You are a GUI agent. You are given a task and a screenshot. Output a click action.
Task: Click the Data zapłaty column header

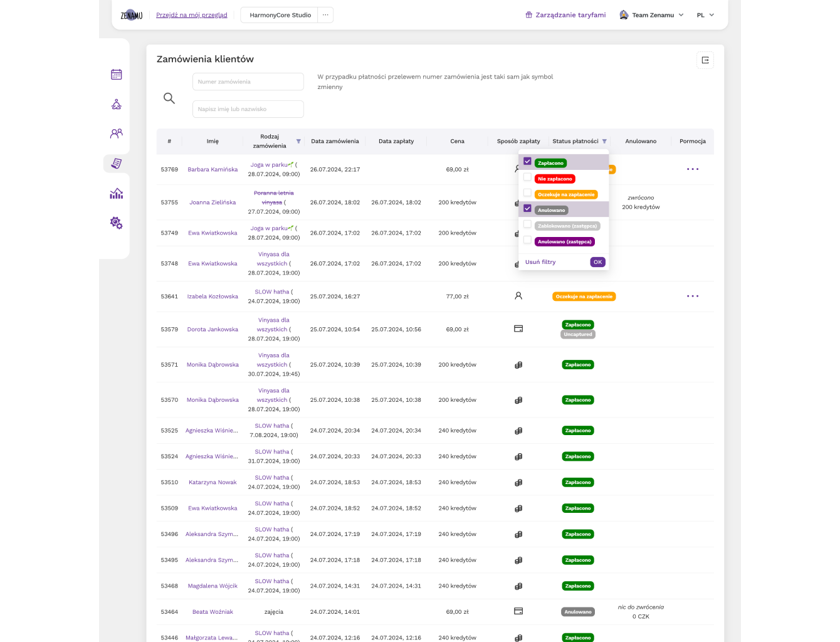click(x=396, y=142)
